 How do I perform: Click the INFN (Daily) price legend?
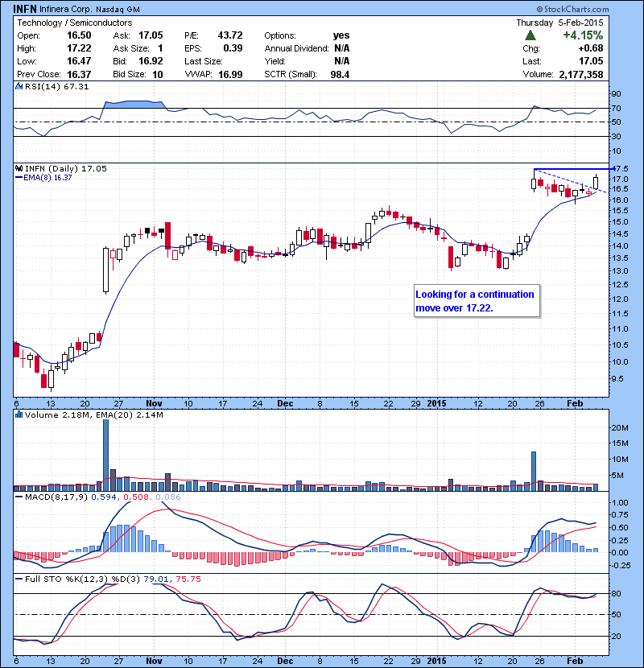pos(56,169)
